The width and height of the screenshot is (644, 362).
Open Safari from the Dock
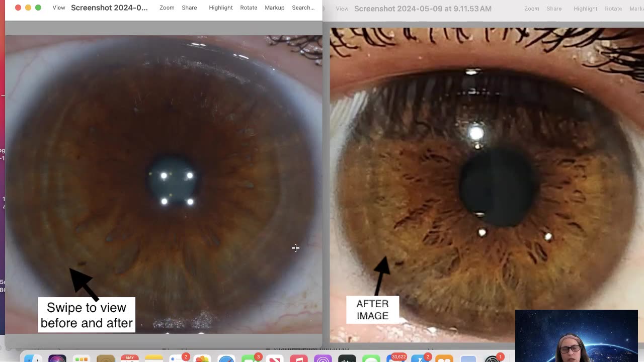[226, 359]
